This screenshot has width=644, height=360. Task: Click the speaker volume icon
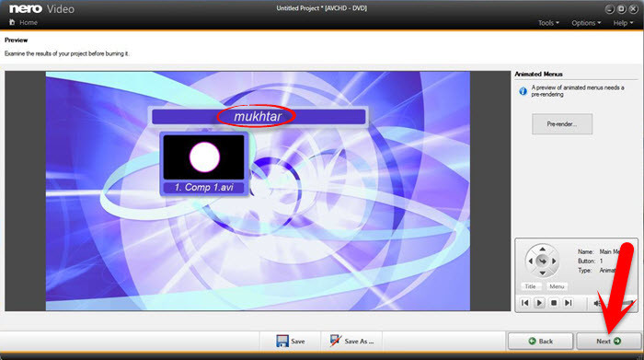[597, 303]
